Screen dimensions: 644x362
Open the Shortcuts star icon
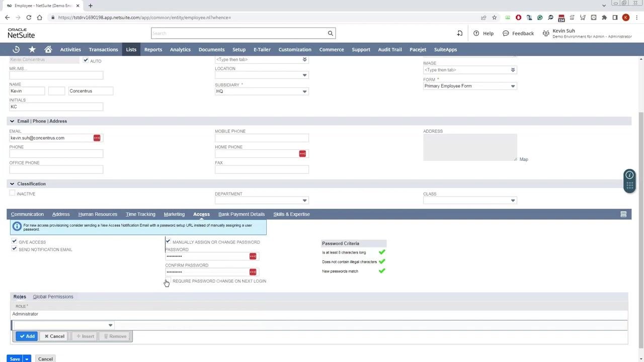32,49
